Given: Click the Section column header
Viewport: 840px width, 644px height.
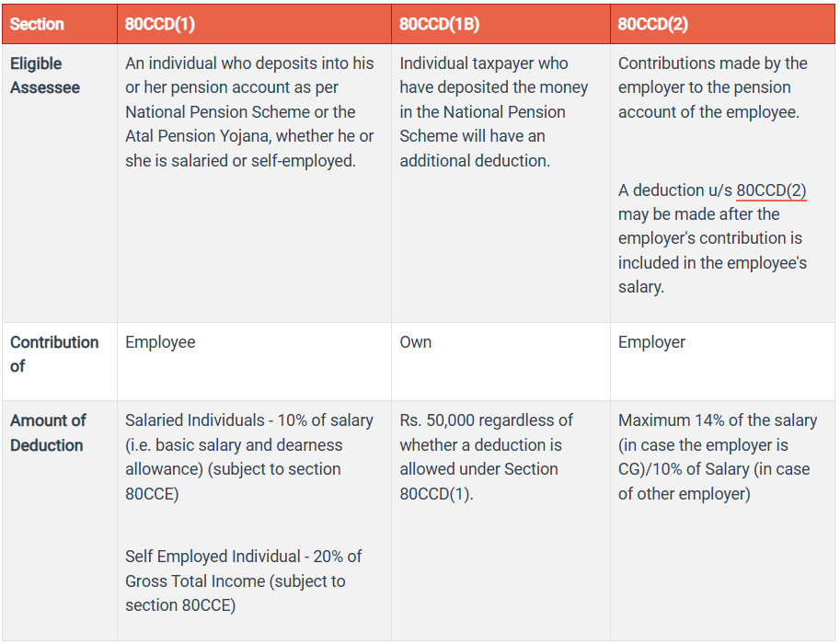Looking at the screenshot, I should click(x=37, y=24).
